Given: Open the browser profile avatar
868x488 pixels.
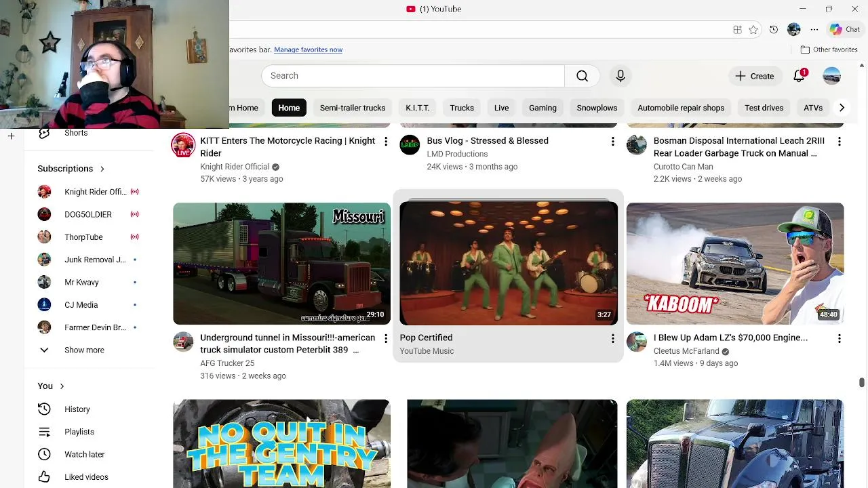Looking at the screenshot, I should pyautogui.click(x=794, y=30).
